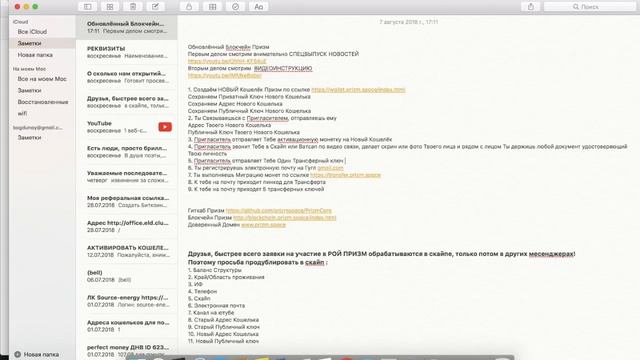Open note Обновлённый Блокчейн

tap(127, 27)
